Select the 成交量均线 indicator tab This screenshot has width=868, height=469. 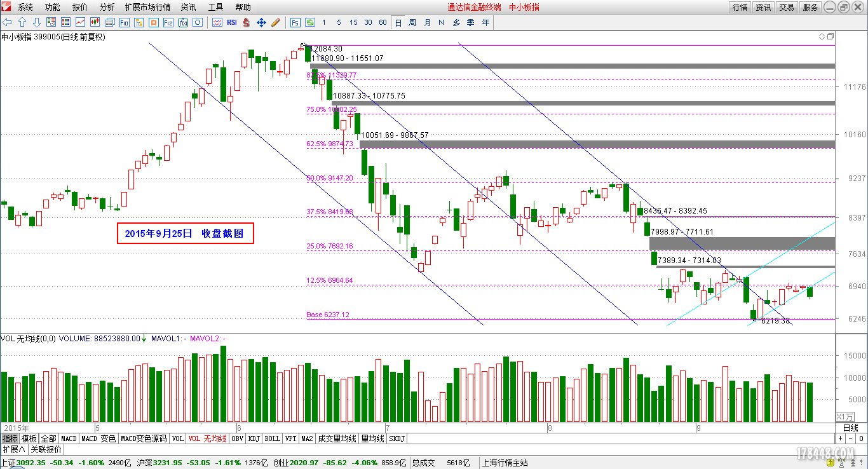tap(337, 438)
